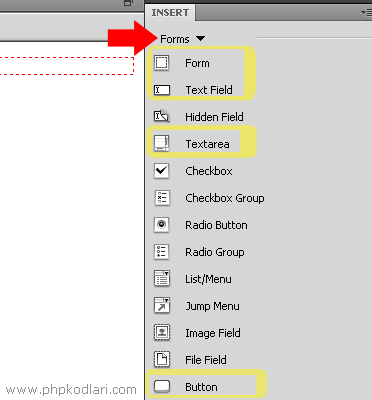372x400 pixels.
Task: Insert a Hidden Field via its icon
Action: [162, 117]
